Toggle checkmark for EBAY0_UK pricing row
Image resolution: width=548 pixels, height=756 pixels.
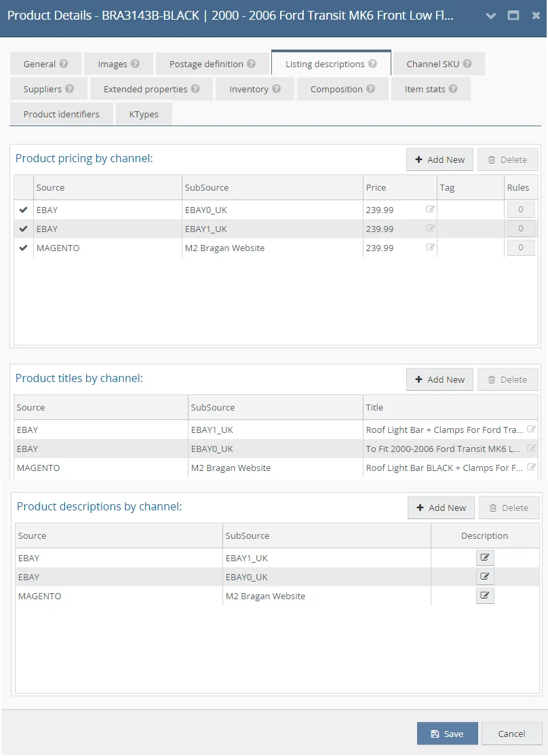(x=23, y=210)
